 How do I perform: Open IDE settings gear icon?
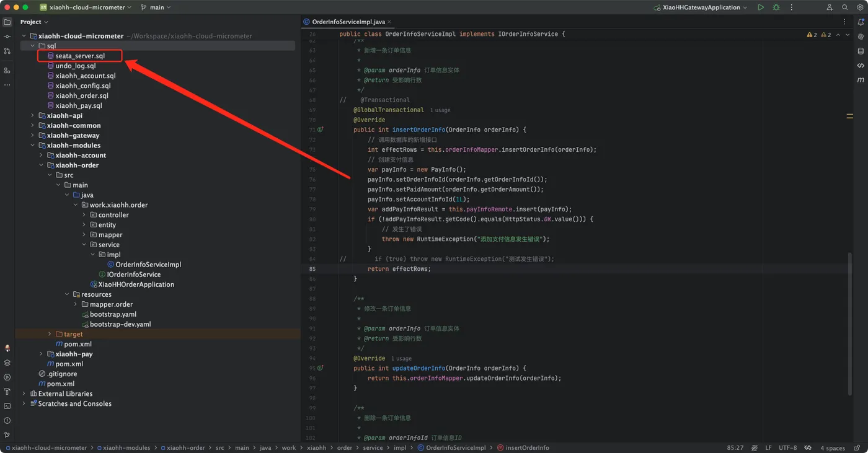point(860,7)
